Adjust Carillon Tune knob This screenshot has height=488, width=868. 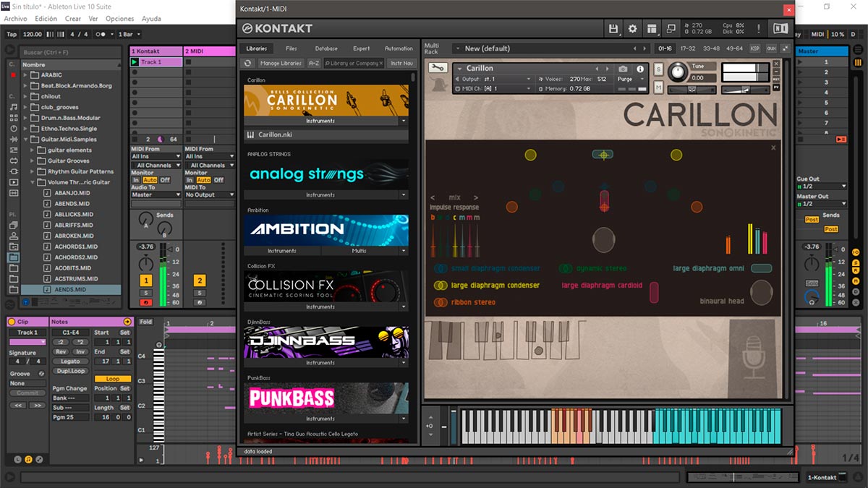pyautogui.click(x=678, y=72)
